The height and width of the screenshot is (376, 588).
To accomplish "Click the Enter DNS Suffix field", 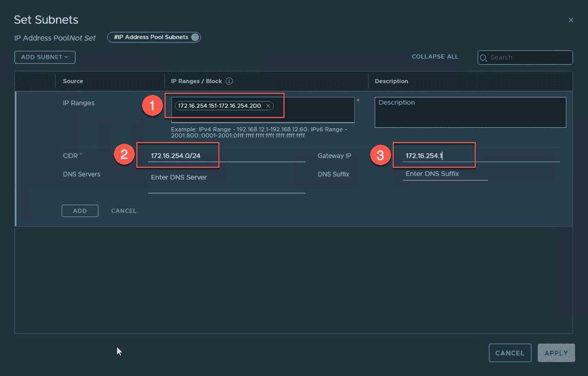I will pyautogui.click(x=444, y=174).
